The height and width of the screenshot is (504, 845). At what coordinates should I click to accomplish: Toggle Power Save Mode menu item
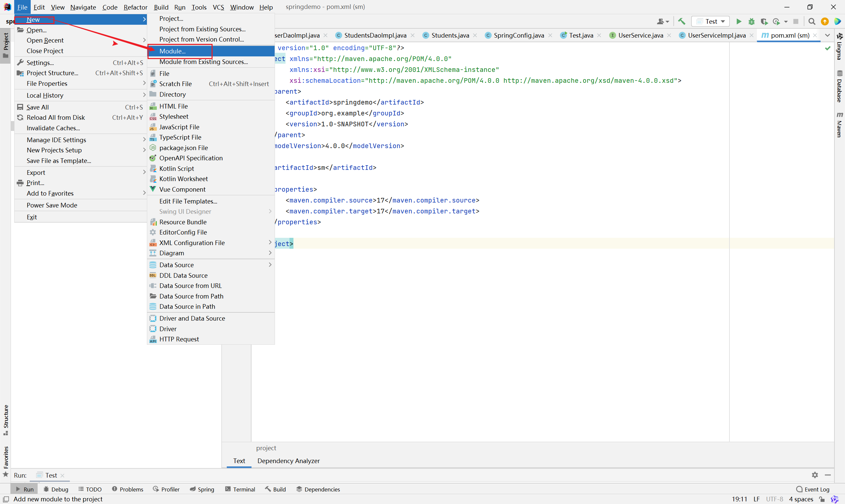click(51, 205)
